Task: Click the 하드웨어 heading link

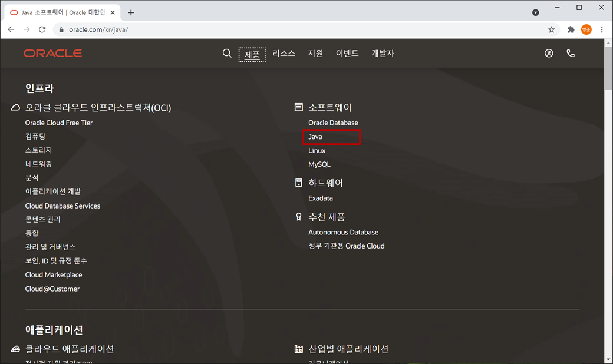Action: click(325, 183)
